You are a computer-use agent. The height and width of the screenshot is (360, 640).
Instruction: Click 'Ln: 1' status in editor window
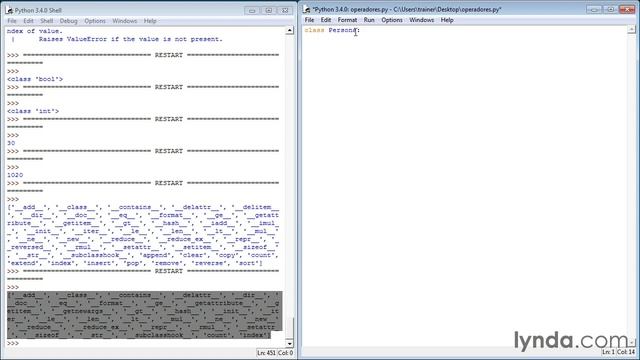pyautogui.click(x=608, y=352)
